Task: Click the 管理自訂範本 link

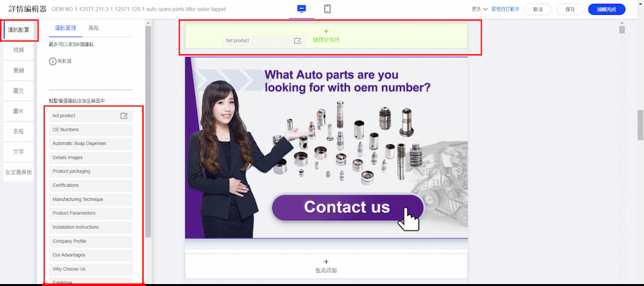Action: coord(506,10)
